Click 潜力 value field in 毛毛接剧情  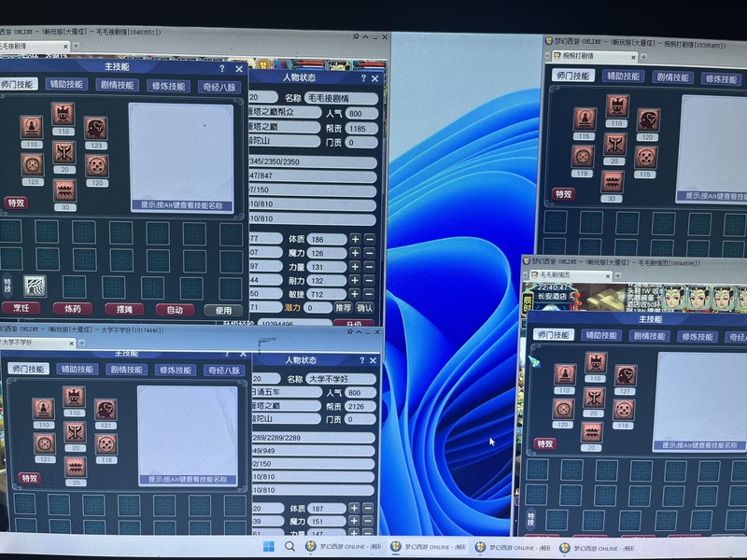point(317,308)
